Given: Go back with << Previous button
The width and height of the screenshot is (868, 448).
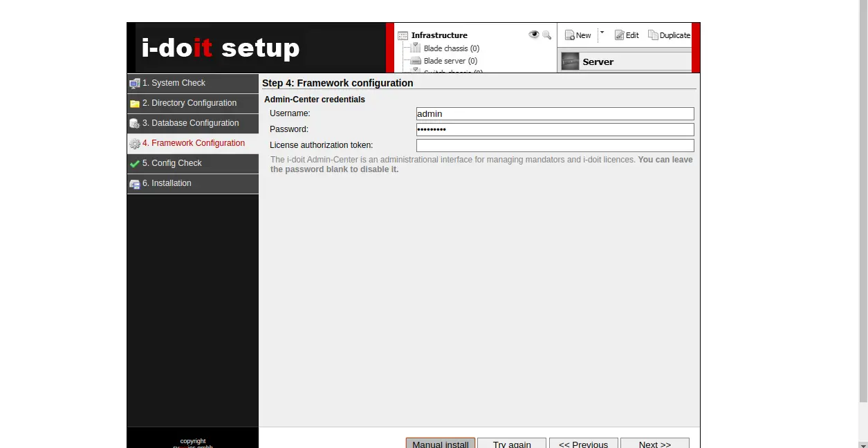Looking at the screenshot, I should [x=583, y=443].
